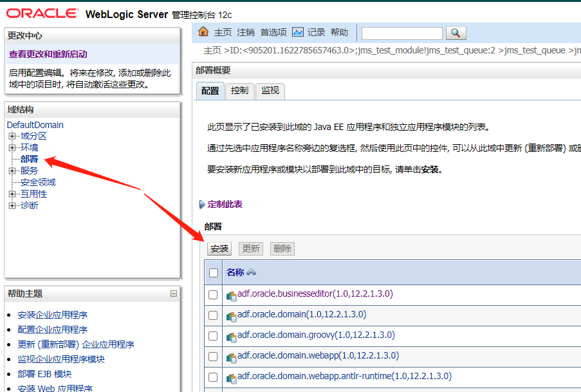Open help topic 更新 (重新部署) 企业应用程序
The height and width of the screenshot is (392, 581).
(76, 344)
